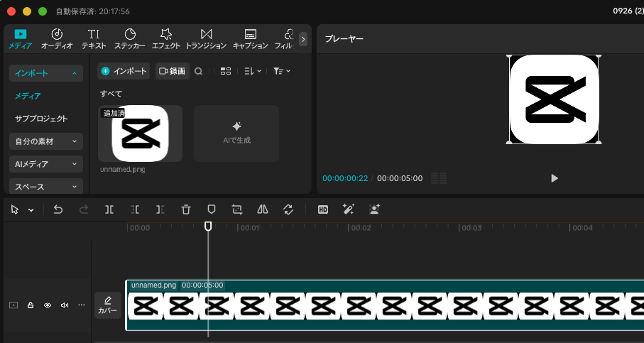Image resolution: width=644 pixels, height=343 pixels.
Task: Delete left of the playhead
Action: [135, 210]
